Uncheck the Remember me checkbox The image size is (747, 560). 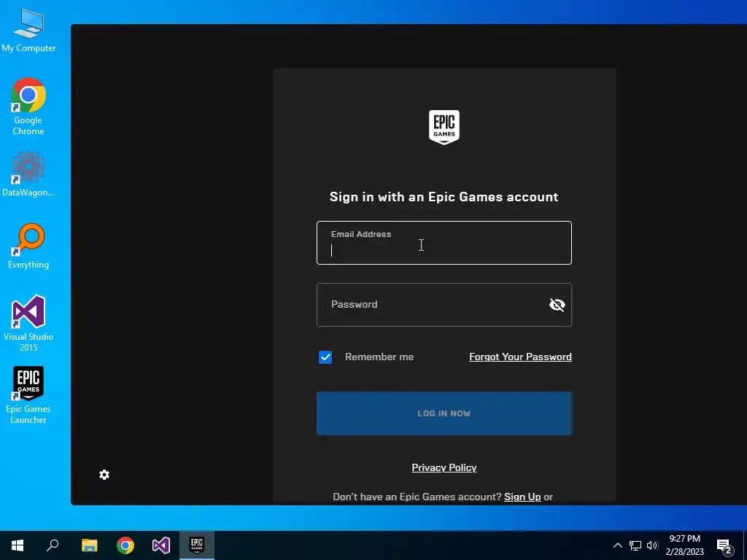click(x=325, y=357)
